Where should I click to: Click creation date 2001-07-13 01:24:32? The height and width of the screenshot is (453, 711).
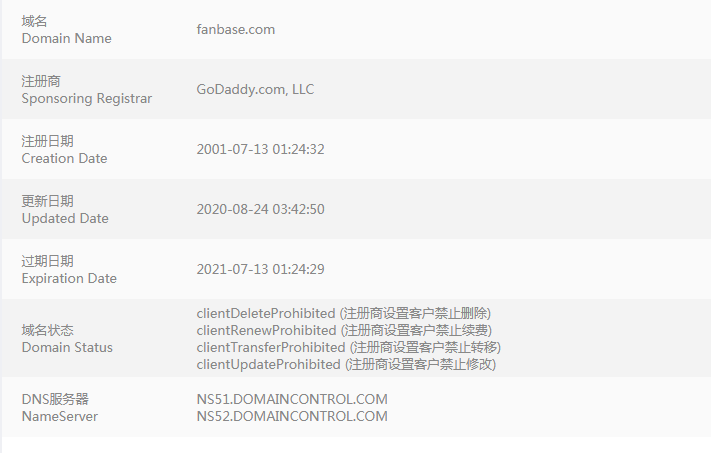click(261, 149)
